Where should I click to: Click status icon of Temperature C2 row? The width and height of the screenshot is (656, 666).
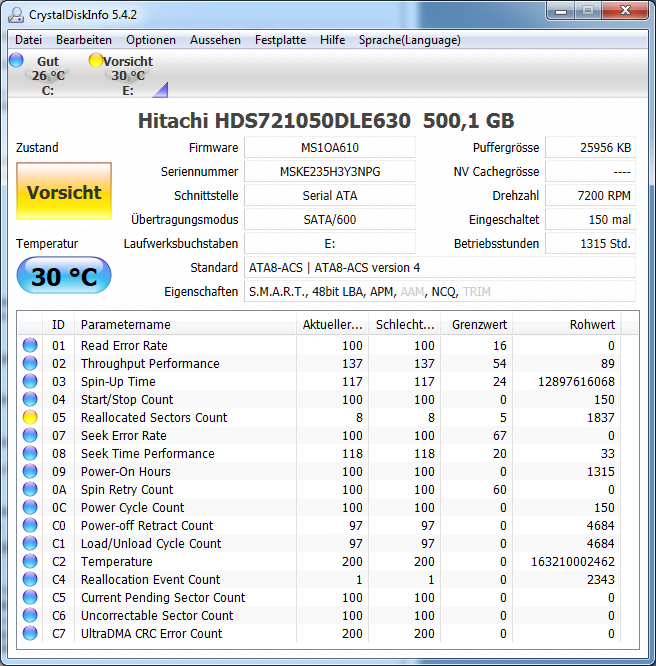[x=30, y=561]
